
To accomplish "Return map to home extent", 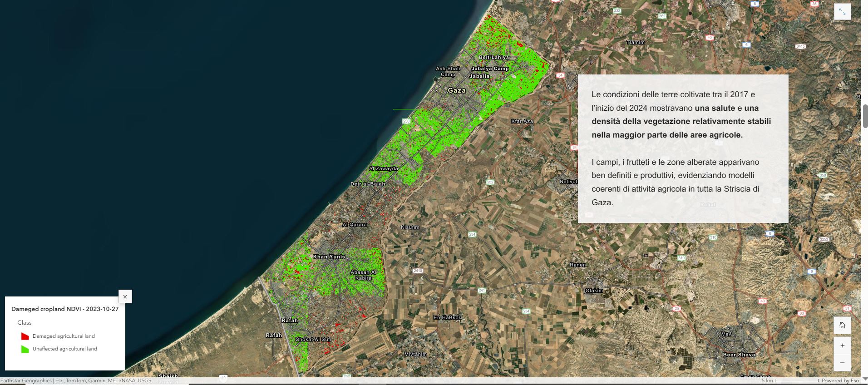I will pos(842,325).
